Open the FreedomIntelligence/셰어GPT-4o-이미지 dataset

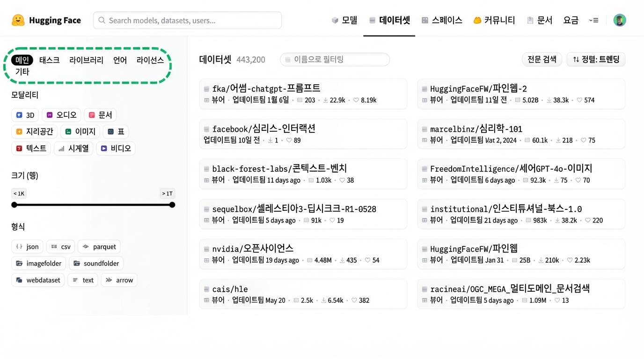pyautogui.click(x=521, y=174)
